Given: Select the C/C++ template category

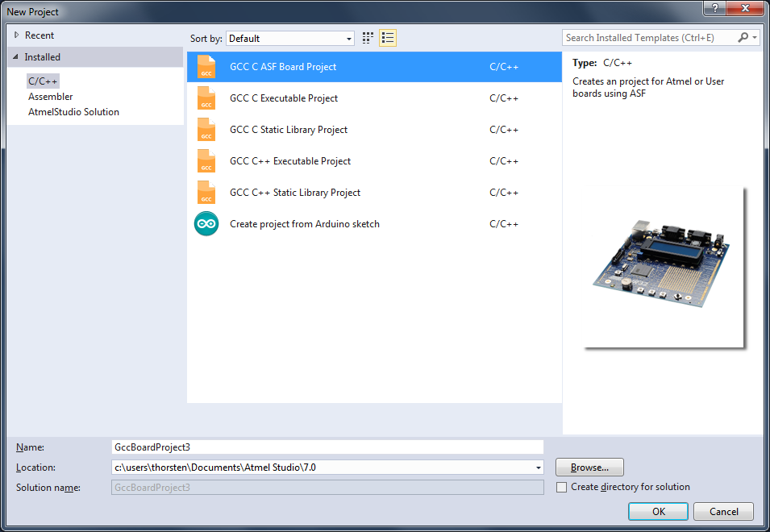Looking at the screenshot, I should click(43, 81).
